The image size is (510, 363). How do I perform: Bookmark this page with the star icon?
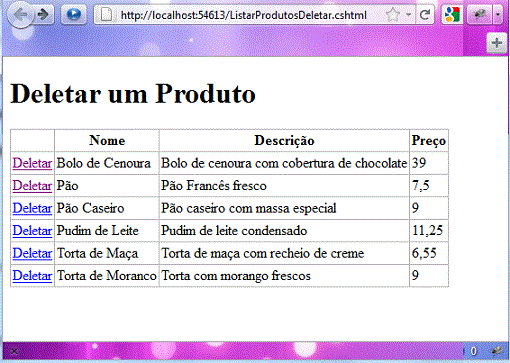point(393,15)
